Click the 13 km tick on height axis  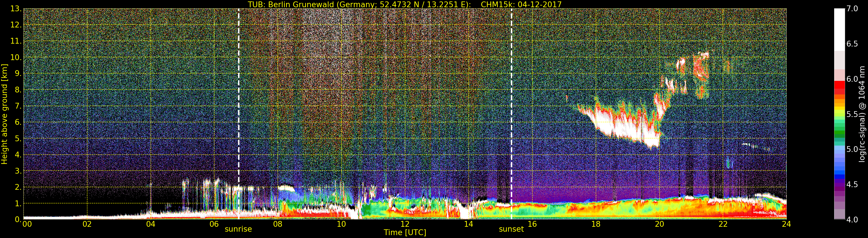[16, 9]
